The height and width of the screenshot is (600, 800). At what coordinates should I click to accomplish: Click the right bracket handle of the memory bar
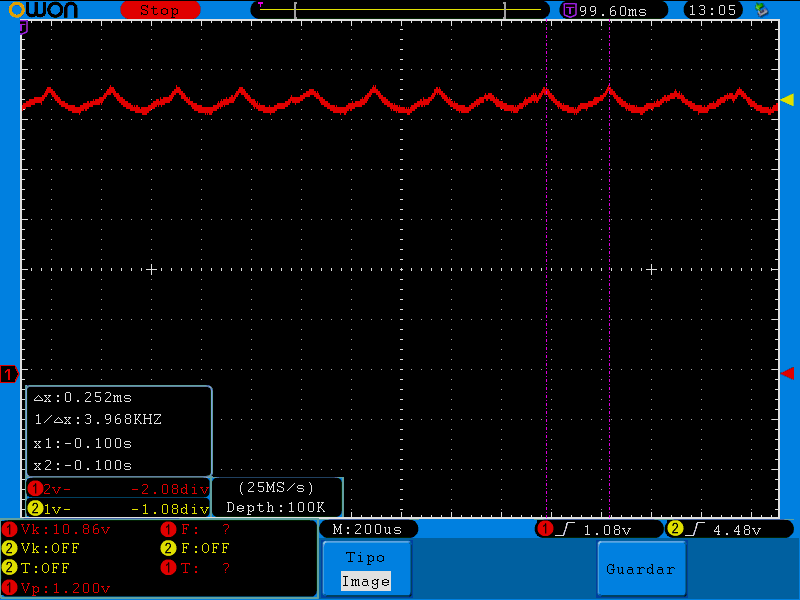(x=505, y=10)
